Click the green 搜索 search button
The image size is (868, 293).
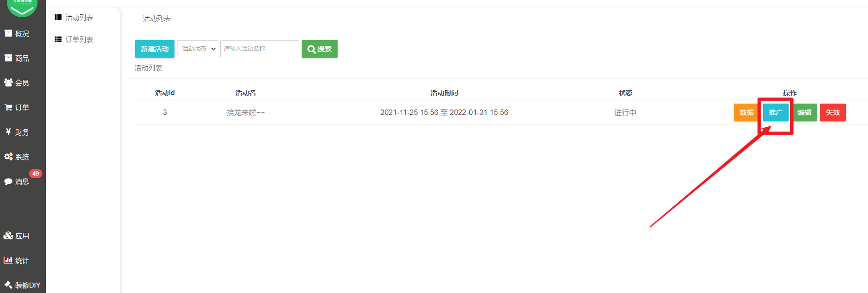319,49
